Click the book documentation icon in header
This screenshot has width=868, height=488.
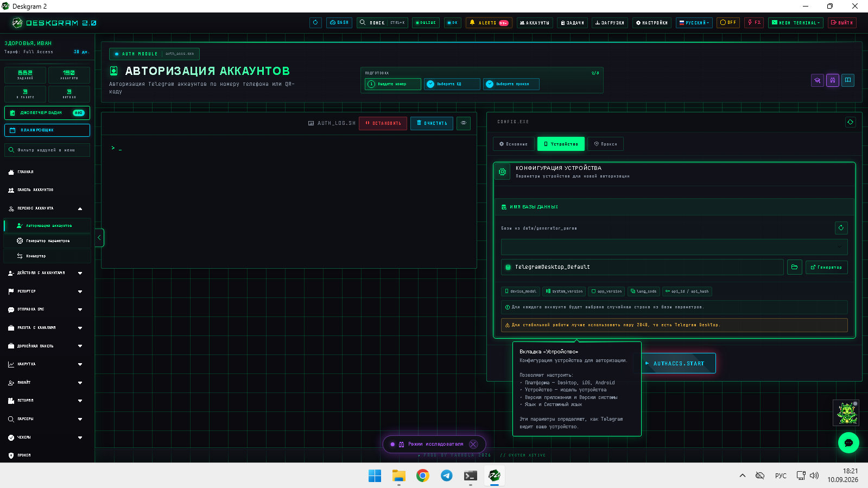848,80
